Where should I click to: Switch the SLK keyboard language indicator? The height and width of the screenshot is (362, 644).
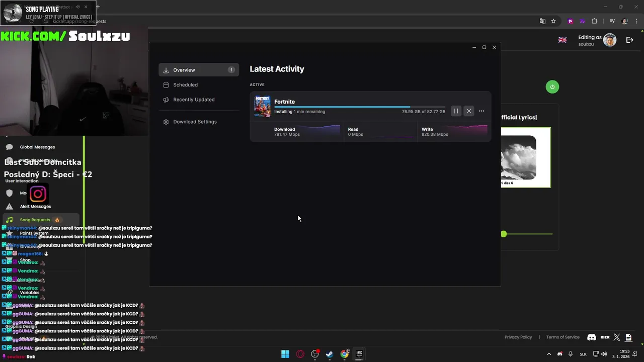point(583,354)
